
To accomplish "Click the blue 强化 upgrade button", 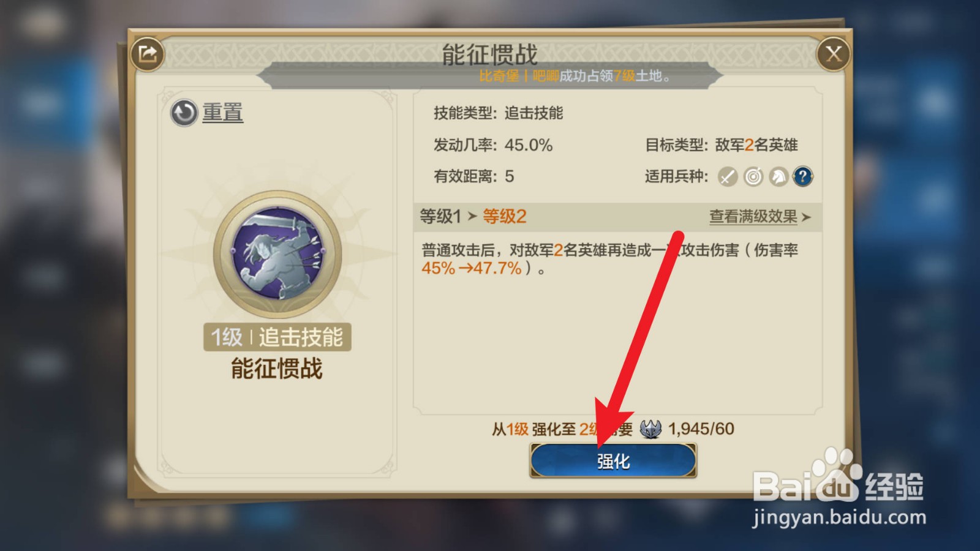I will tap(613, 460).
